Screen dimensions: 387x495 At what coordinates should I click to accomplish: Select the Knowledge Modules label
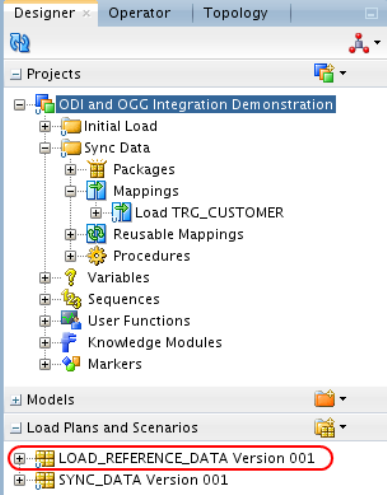pyautogui.click(x=155, y=343)
